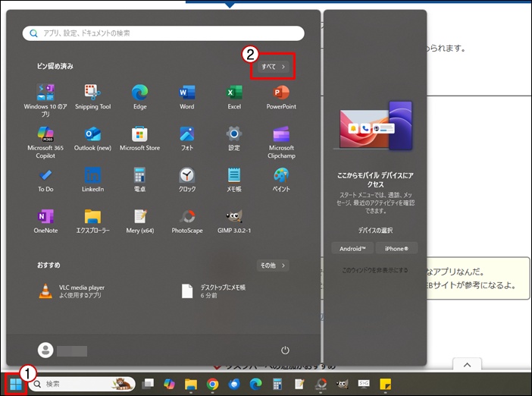The width and height of the screenshot is (532, 396).
Task: Open ペイント (Paint) app
Action: (x=281, y=180)
